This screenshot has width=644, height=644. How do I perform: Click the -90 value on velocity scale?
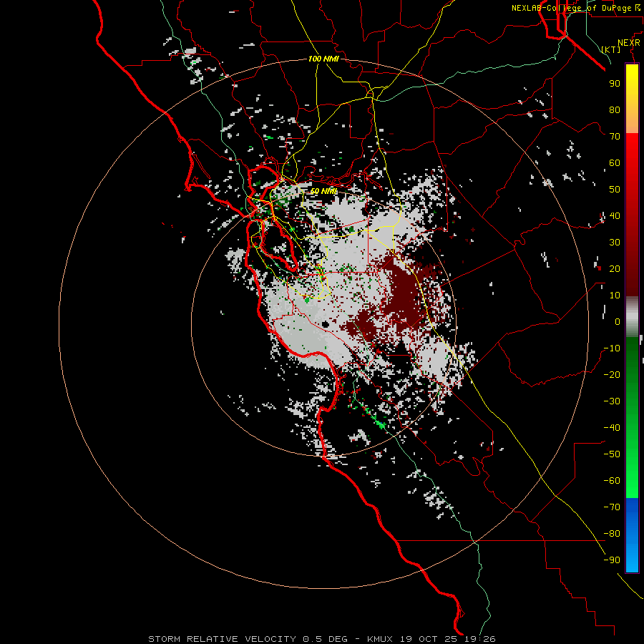tap(612, 560)
